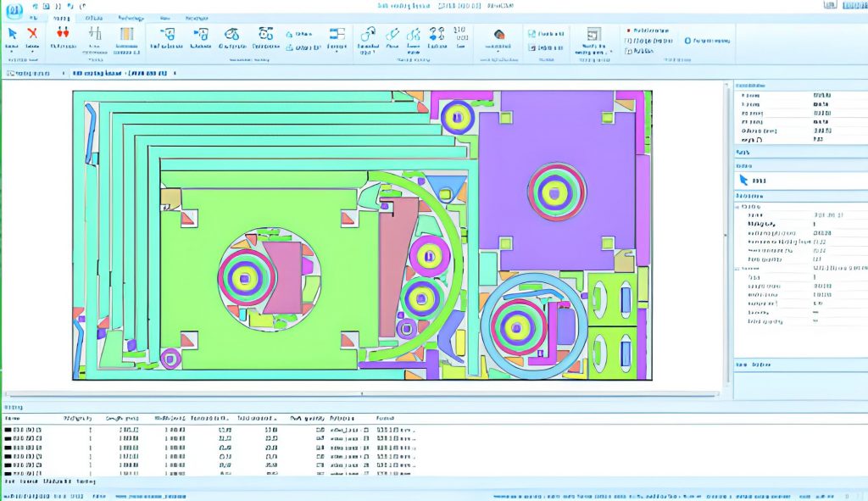Open the third ribbon tab
868x501 pixels.
(93, 18)
